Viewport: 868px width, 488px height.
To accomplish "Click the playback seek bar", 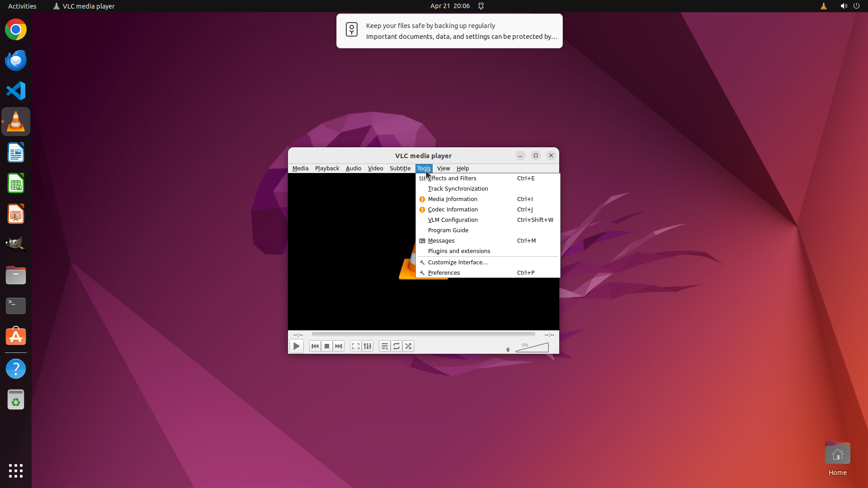I will [423, 334].
